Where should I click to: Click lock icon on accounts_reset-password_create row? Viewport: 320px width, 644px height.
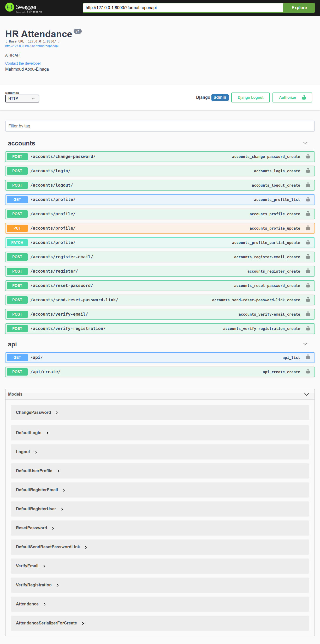(308, 285)
